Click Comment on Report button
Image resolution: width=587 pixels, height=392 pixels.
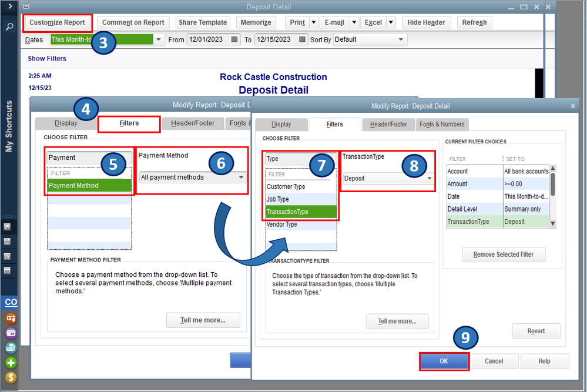click(x=133, y=22)
